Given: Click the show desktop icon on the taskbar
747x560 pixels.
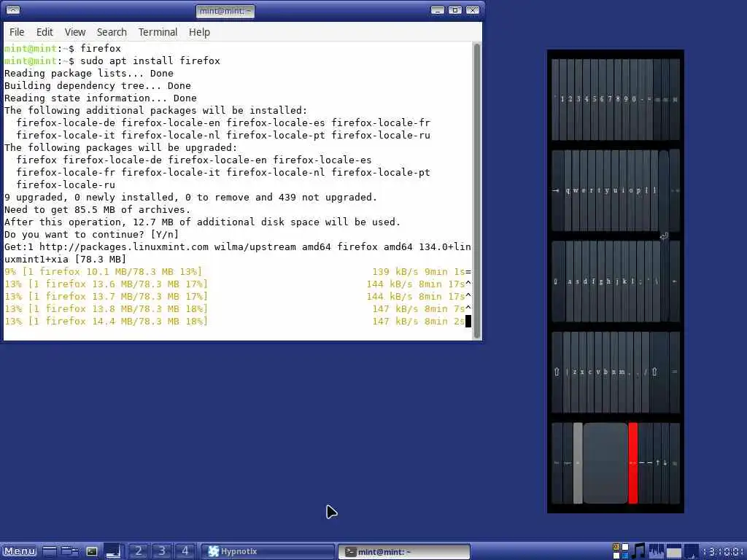Looking at the screenshot, I should pyautogui.click(x=49, y=551).
